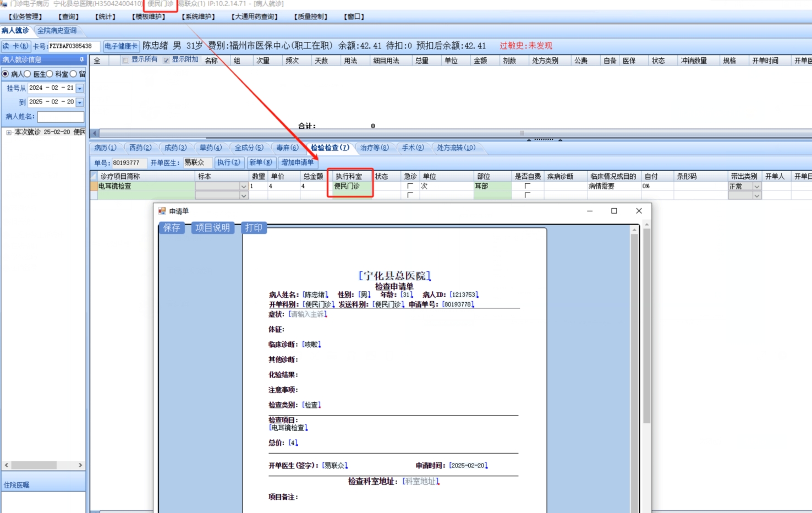Click the 卡号 input field
This screenshot has height=513, width=812.
tap(74, 46)
